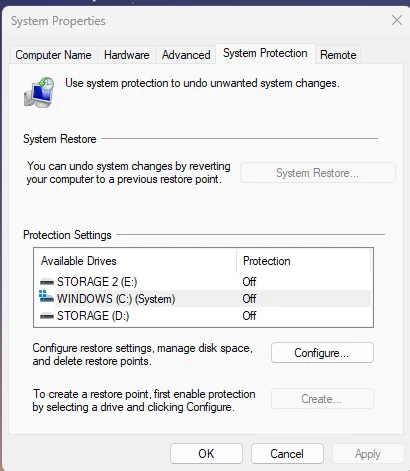This screenshot has height=471, width=410.
Task: Select STORAGE 2 (E:) in drive list
Action: (x=204, y=282)
